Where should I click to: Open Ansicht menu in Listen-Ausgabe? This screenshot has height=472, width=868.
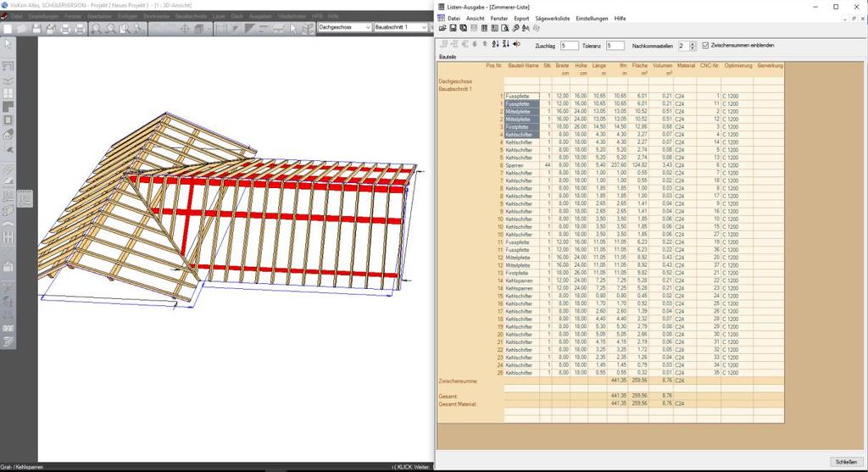(x=475, y=19)
